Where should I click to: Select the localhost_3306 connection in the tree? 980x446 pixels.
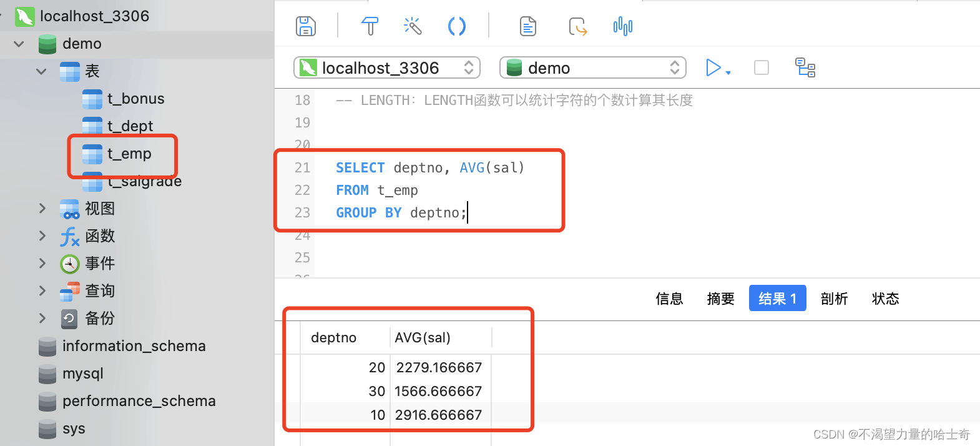point(94,16)
